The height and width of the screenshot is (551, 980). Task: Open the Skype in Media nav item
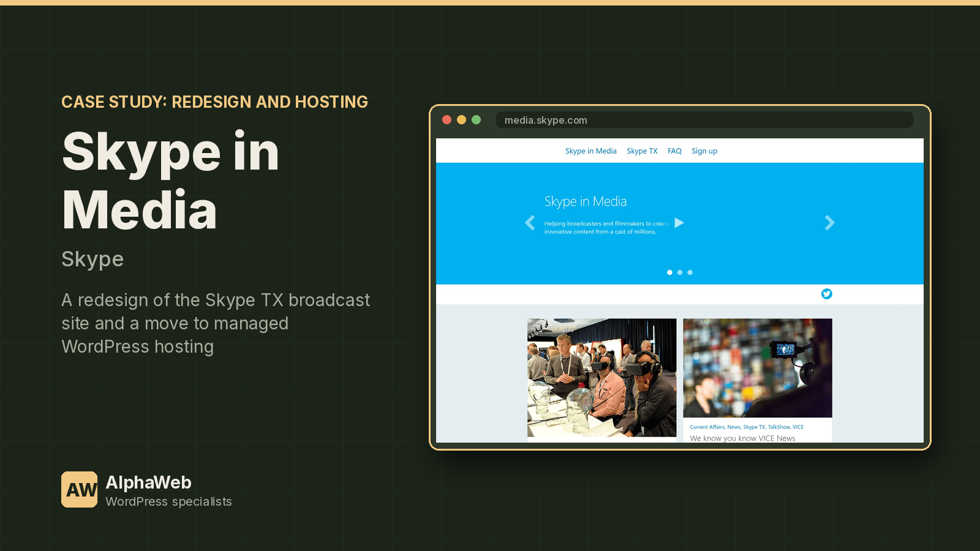(591, 151)
